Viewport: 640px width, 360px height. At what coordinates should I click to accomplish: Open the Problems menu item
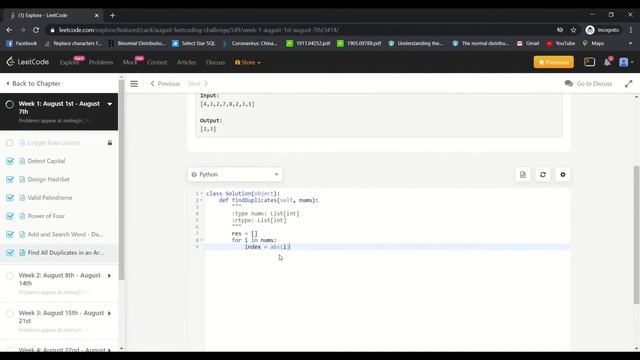101,62
